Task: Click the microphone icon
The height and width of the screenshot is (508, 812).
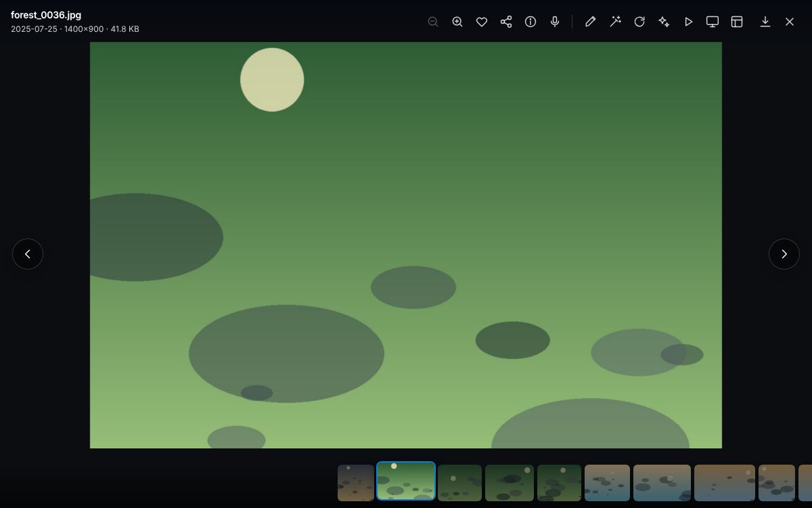Action: point(555,22)
